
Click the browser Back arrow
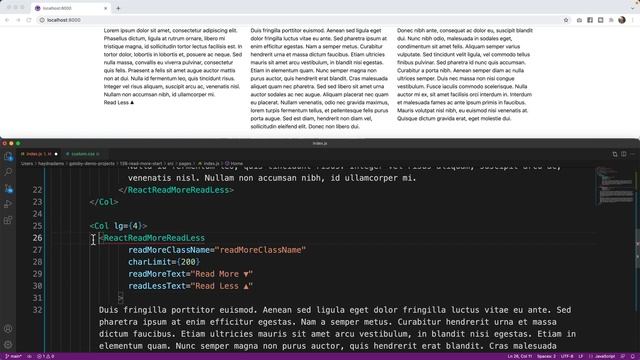tap(7, 20)
